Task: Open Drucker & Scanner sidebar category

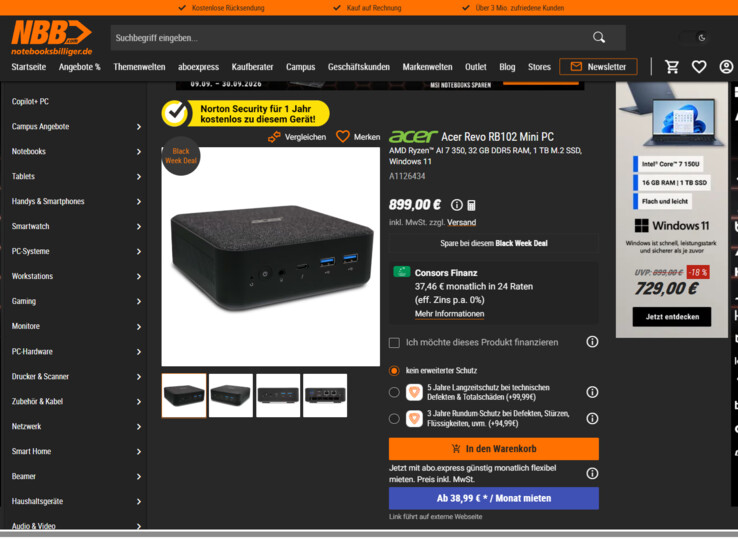Action: coord(40,376)
